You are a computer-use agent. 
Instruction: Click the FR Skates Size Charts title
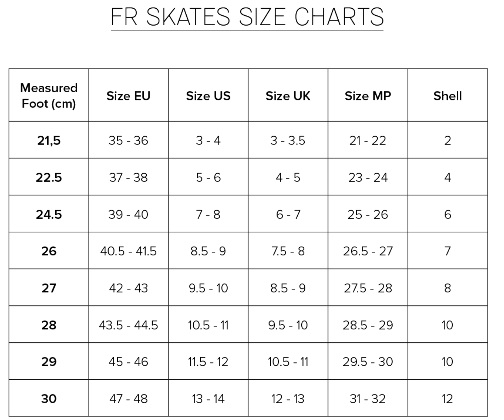point(247,17)
